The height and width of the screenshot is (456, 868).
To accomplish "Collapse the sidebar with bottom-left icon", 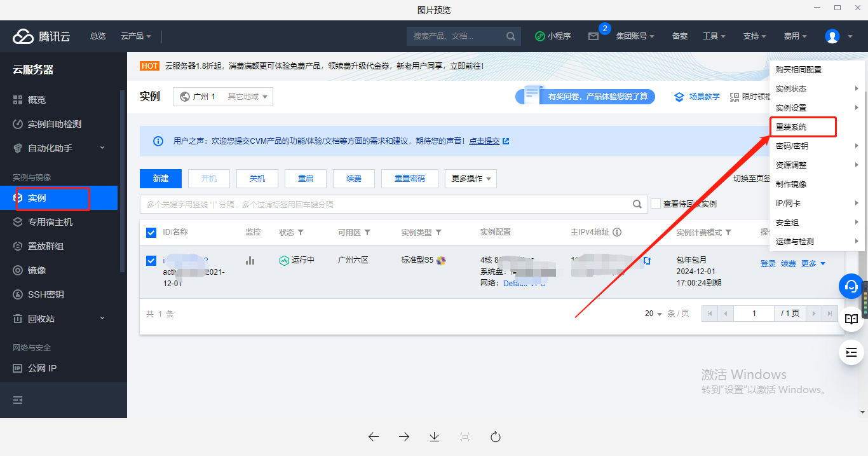I will tap(18, 400).
